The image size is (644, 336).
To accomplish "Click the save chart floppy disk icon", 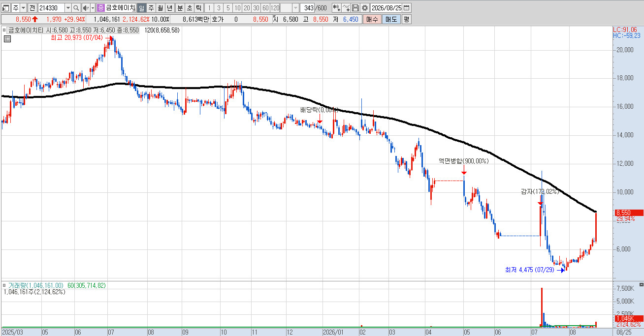I will [355, 8].
